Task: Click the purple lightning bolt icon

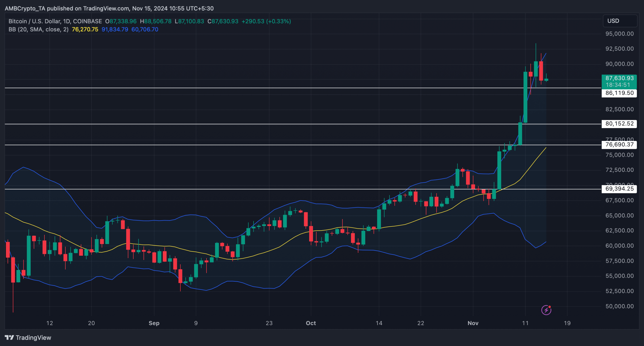Action: [546, 310]
